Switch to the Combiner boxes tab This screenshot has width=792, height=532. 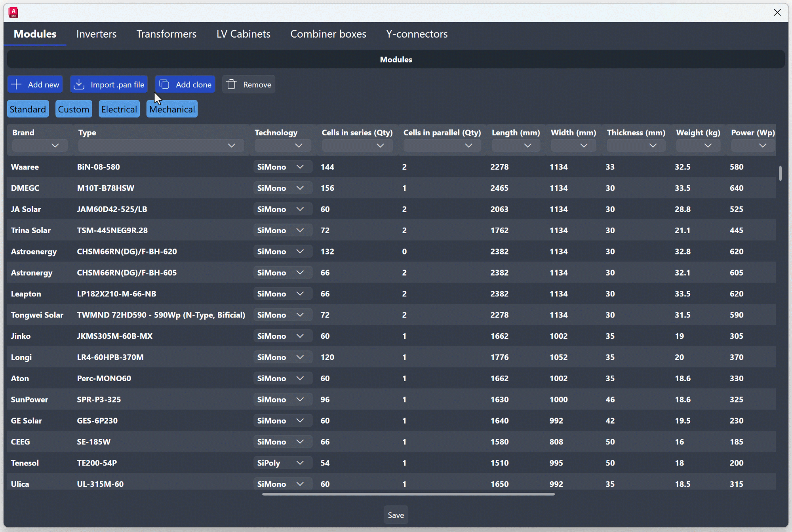[328, 34]
